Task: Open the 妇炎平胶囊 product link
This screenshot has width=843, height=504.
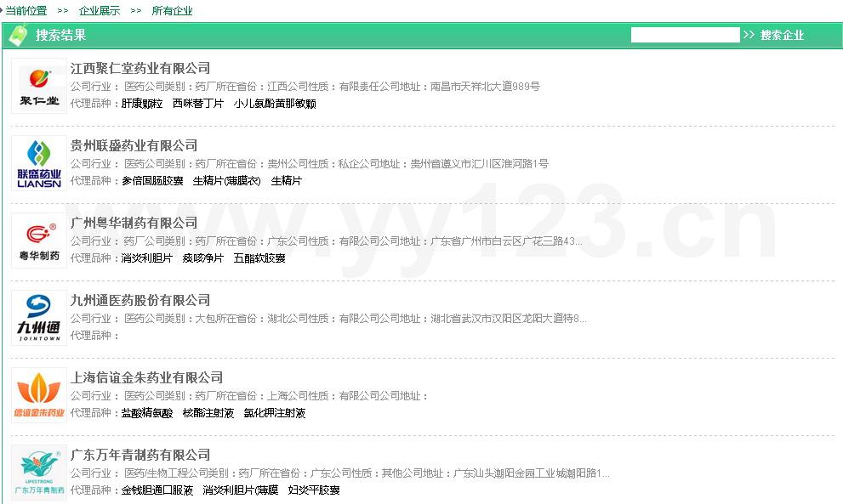Action: (314, 490)
